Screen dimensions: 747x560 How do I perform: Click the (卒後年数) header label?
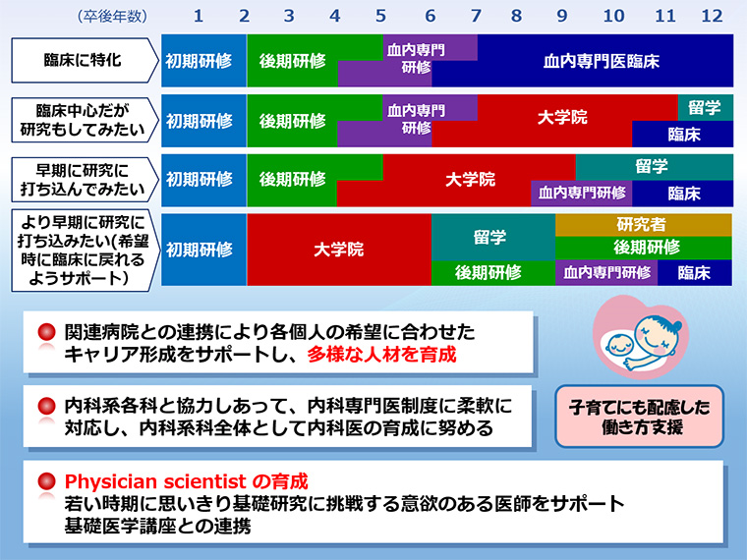pos(111,17)
